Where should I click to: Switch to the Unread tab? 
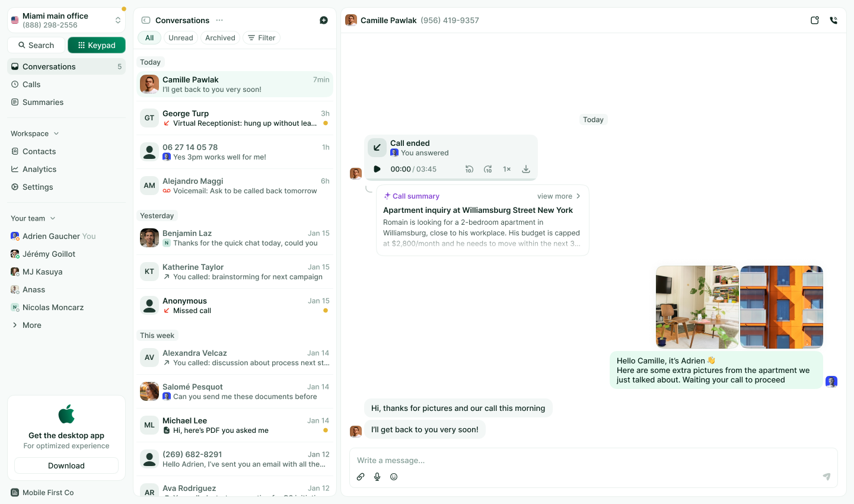[181, 38]
